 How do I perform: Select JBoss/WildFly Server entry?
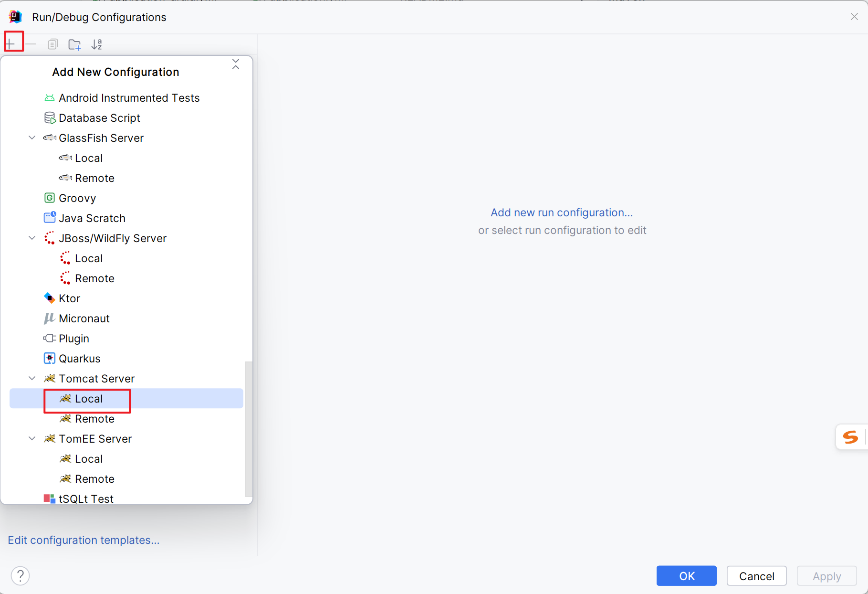tap(126, 238)
